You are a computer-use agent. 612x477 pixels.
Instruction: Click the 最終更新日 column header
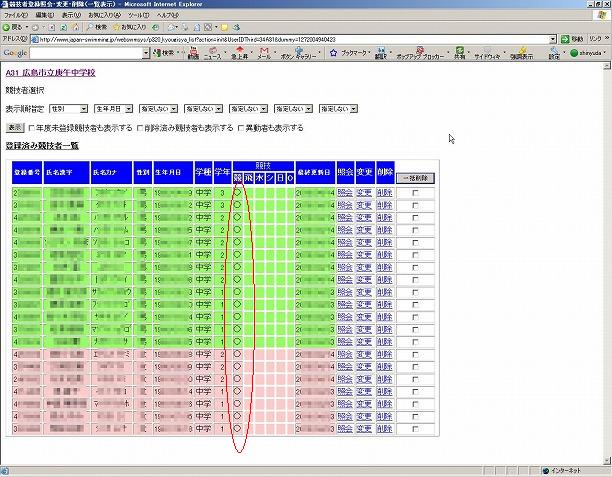coord(315,172)
